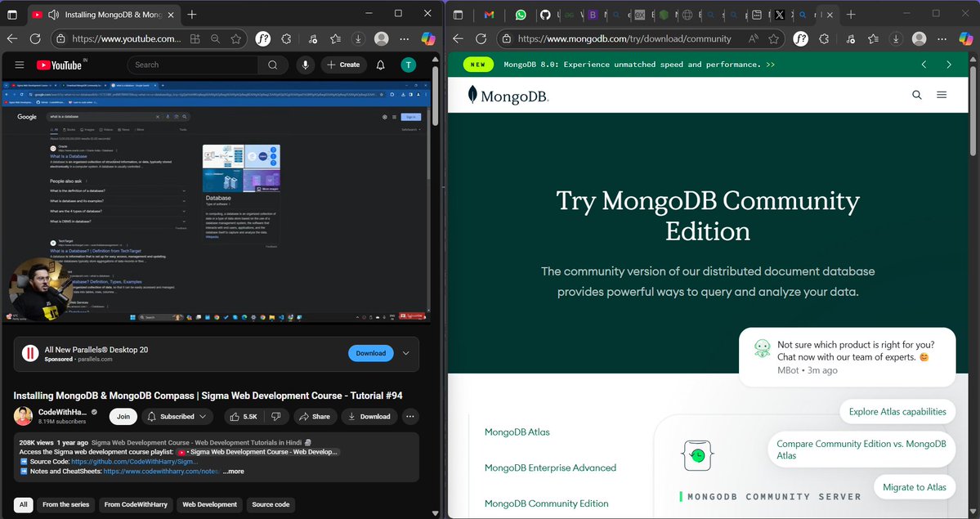Open tab actions menu in YouTube window

(x=12, y=15)
